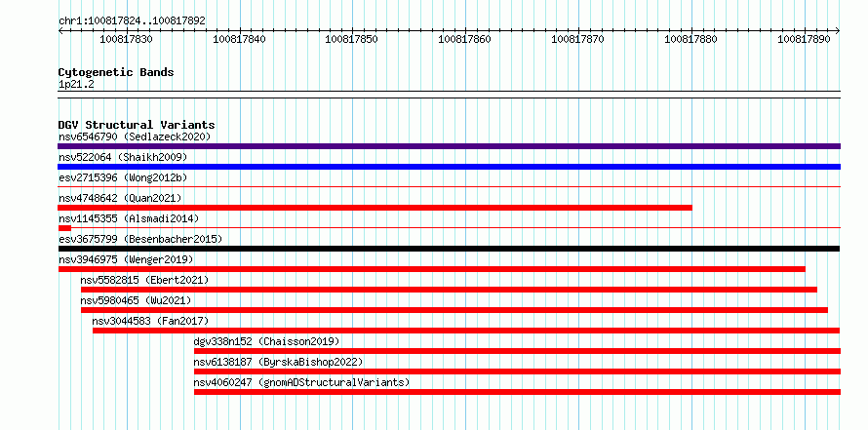This screenshot has width=868, height=430.
Task: Open the nsv1145355 (Alsmadi2014) label
Action: (x=129, y=218)
